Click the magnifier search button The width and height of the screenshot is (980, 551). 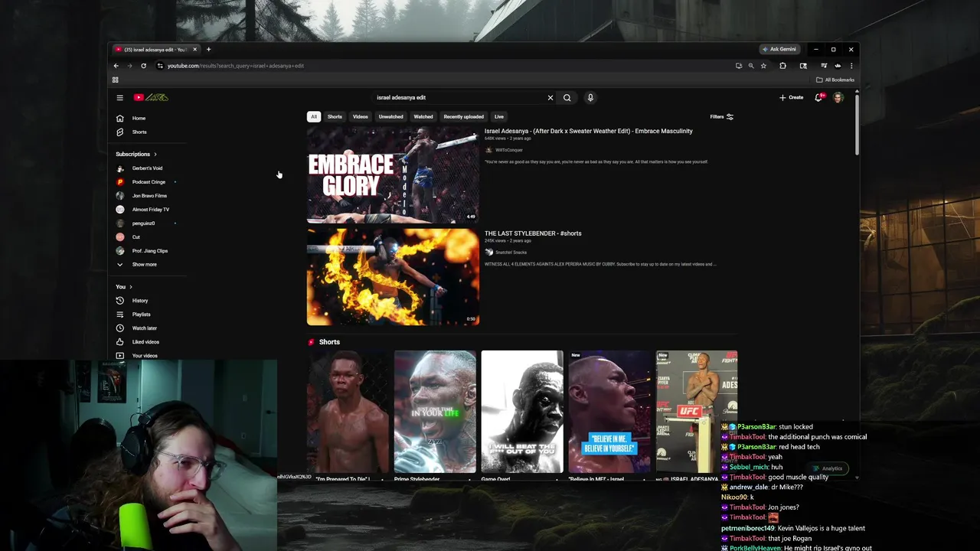567,97
